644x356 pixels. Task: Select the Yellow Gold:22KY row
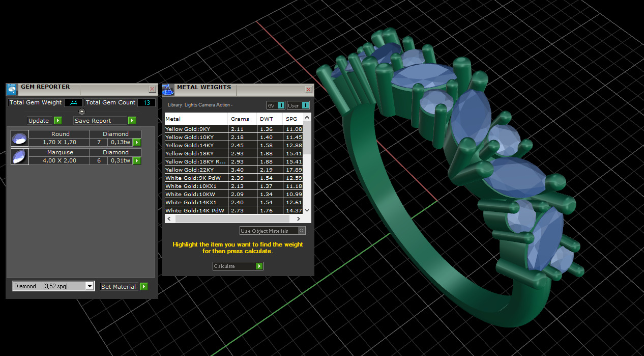(x=234, y=170)
